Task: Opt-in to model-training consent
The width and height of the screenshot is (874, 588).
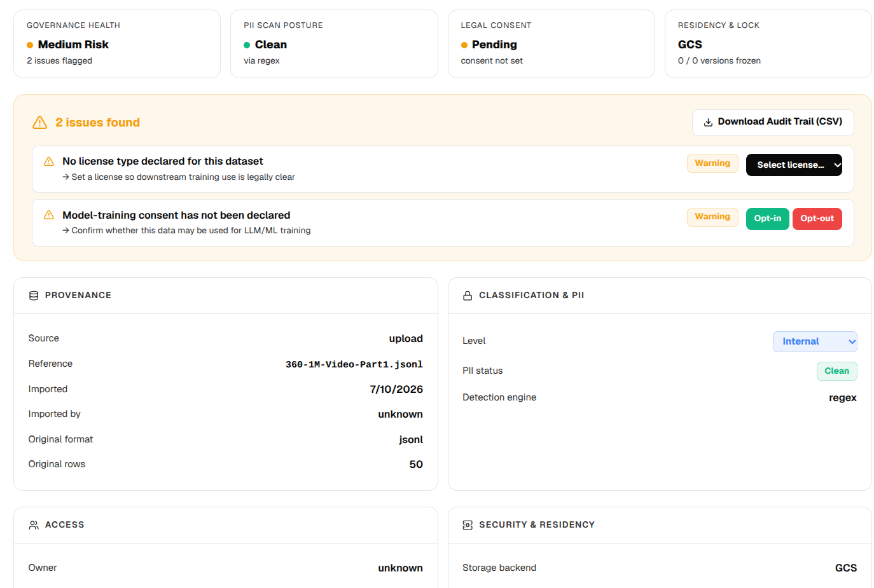Action: point(767,219)
